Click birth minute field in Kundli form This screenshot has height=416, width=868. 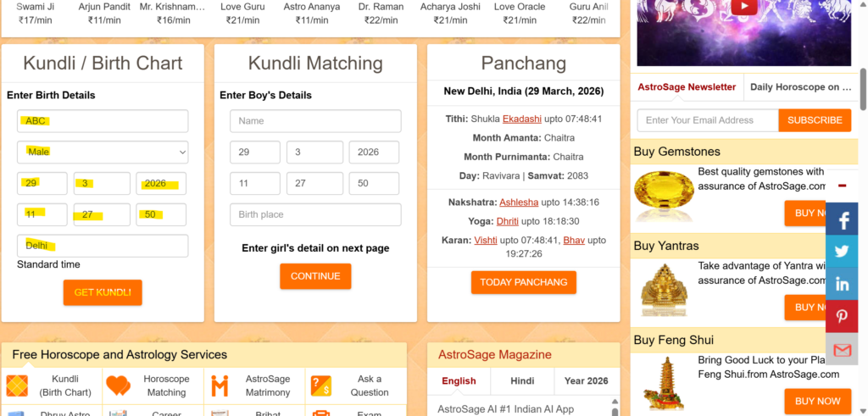pos(102,214)
